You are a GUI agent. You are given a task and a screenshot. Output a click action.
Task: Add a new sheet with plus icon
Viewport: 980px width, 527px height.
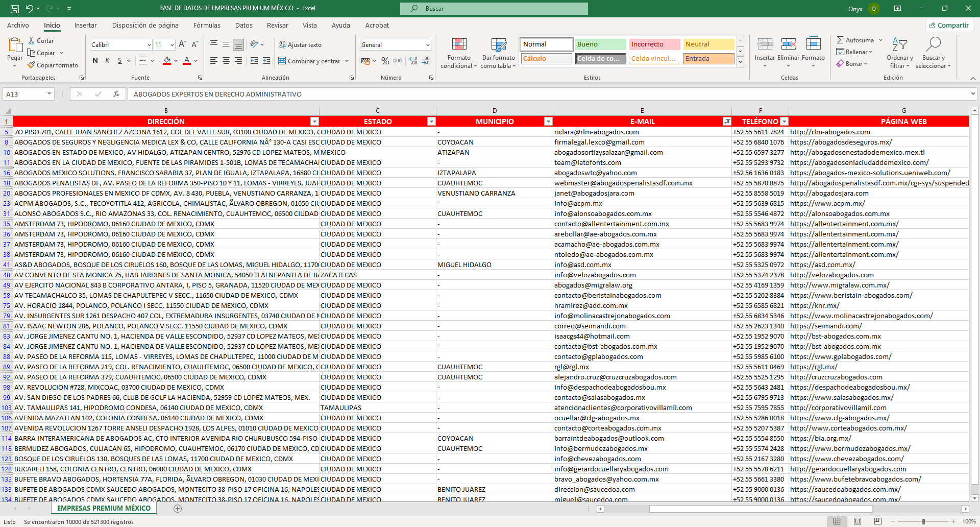[x=178, y=509]
